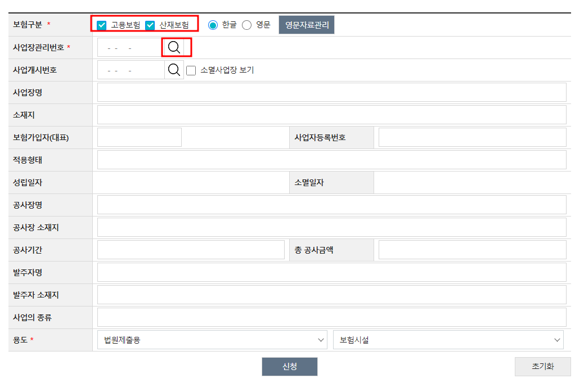The width and height of the screenshot is (584, 392).
Task: Click the 사업자등록번호 input field
Action: click(x=472, y=137)
